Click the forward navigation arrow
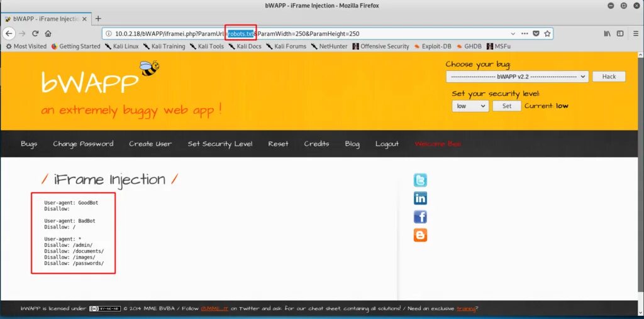644x319 pixels. pos(22,34)
